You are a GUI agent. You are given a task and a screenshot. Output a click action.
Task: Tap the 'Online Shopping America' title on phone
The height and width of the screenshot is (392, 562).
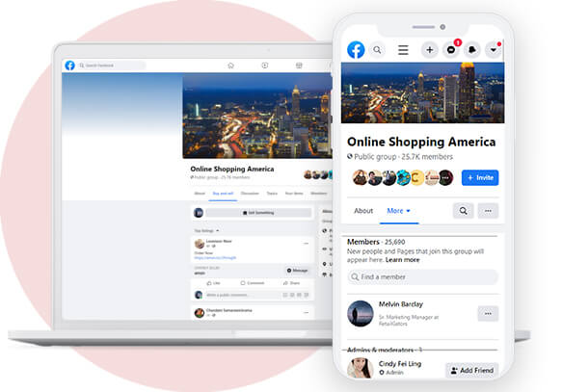coord(421,142)
